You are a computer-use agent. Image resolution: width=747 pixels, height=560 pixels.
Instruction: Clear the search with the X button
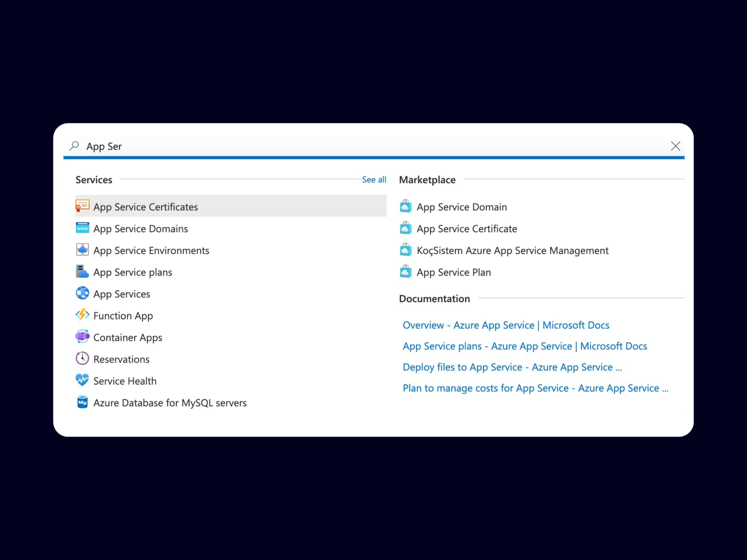(676, 146)
